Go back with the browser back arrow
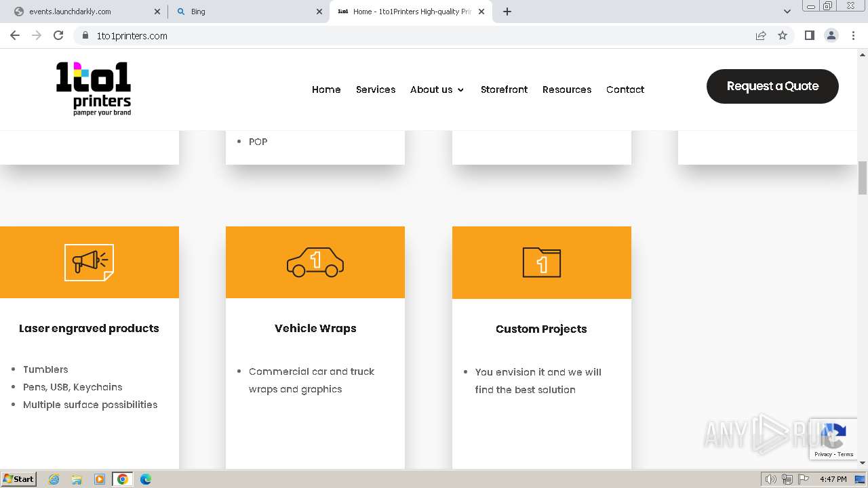 point(15,35)
